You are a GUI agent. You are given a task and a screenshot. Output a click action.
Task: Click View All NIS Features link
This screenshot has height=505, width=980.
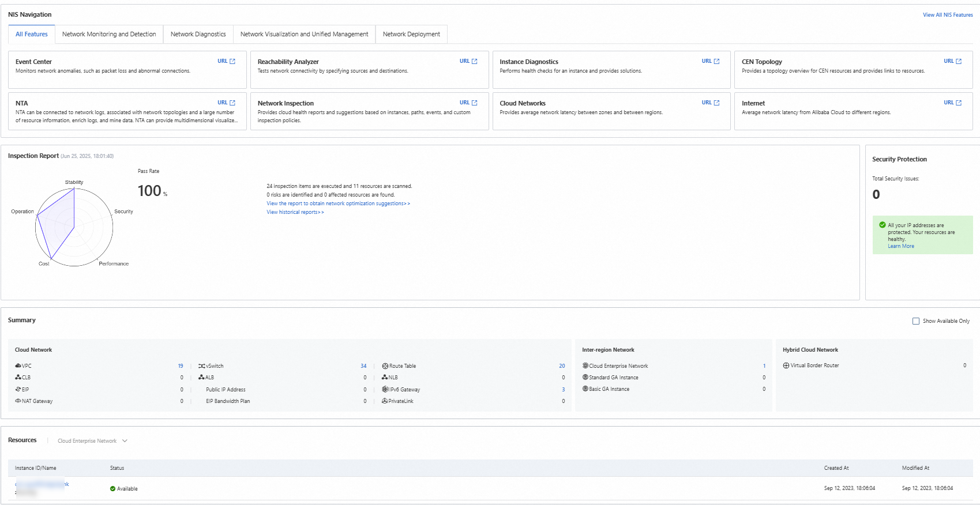tap(948, 15)
